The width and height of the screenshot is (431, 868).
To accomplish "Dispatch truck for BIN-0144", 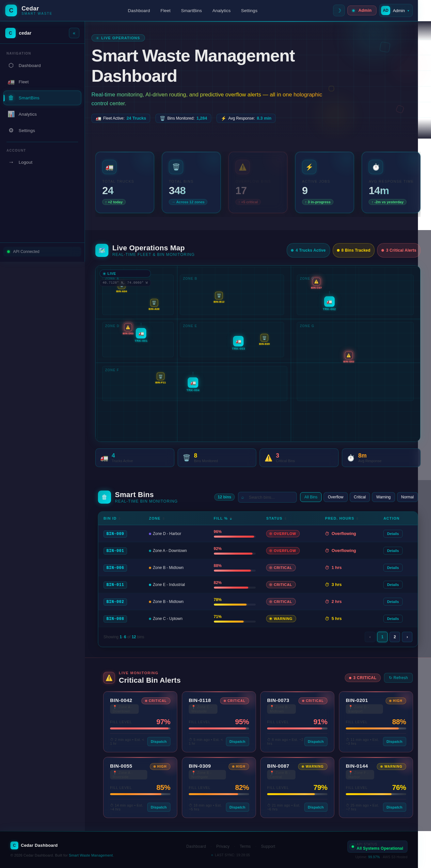I will click(x=394, y=807).
